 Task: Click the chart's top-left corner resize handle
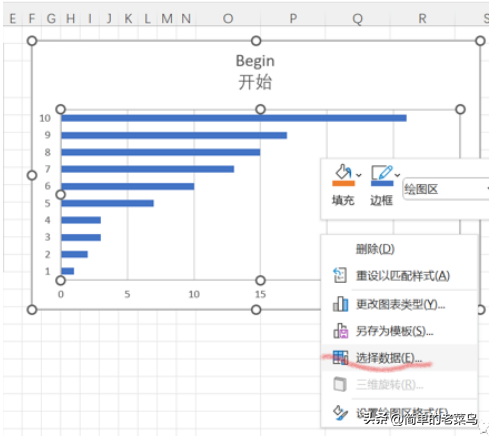32,41
